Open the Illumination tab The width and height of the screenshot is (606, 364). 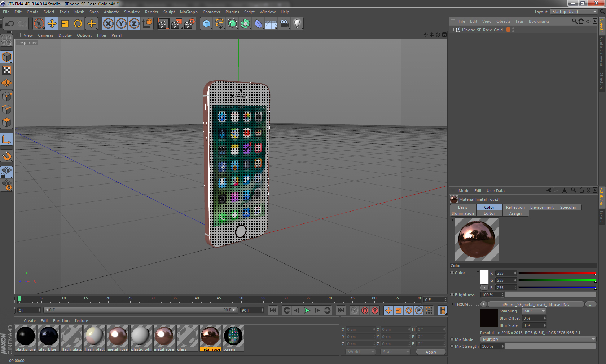click(x=463, y=213)
